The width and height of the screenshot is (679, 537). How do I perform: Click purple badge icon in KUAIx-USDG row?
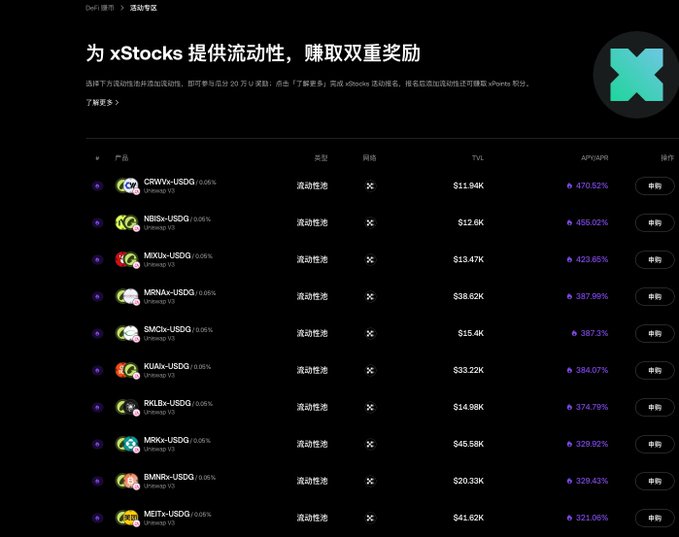pos(97,370)
